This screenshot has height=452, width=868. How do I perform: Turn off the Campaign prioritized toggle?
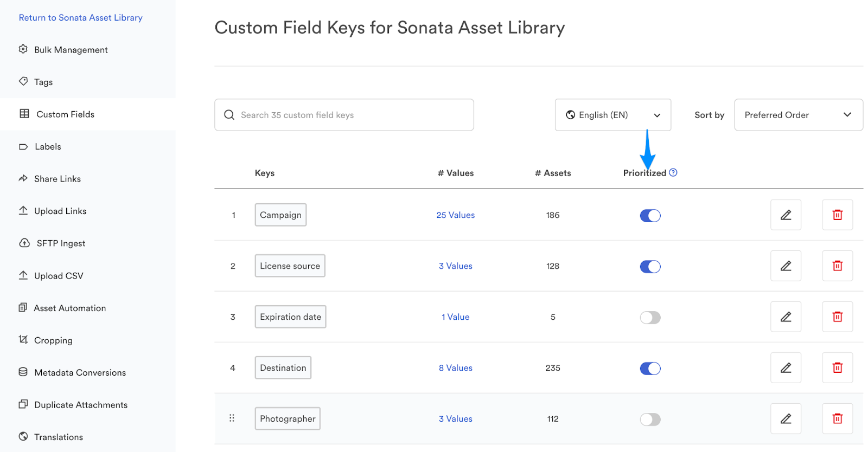point(650,216)
